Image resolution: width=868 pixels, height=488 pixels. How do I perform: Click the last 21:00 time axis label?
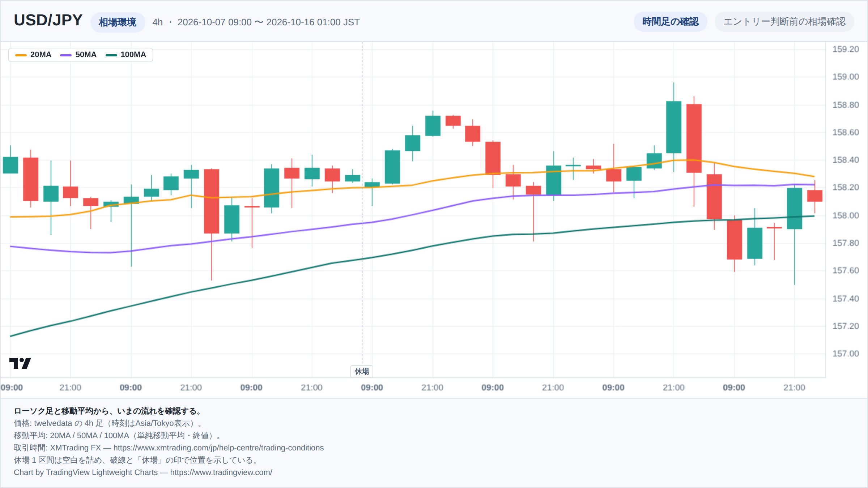point(794,388)
